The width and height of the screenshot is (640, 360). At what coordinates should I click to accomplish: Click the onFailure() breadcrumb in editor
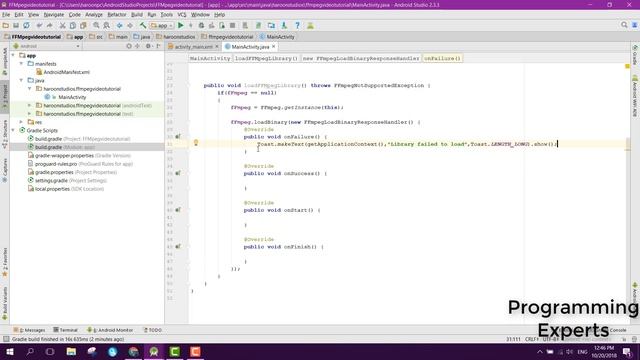(442, 58)
